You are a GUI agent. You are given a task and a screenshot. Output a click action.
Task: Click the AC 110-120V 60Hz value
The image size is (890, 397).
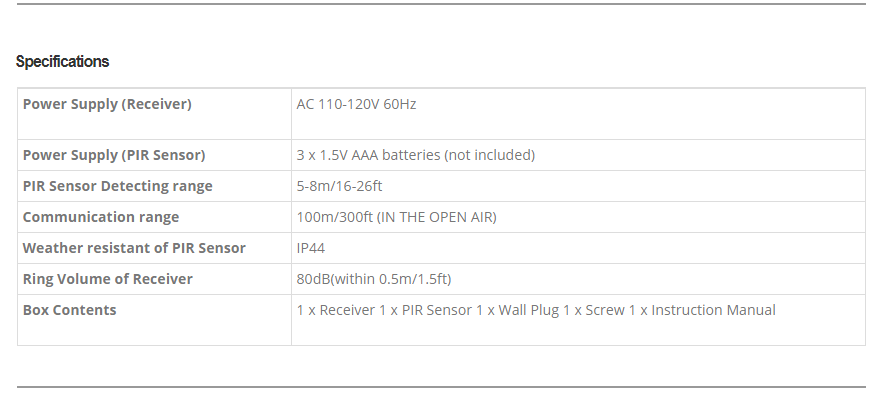(x=356, y=104)
